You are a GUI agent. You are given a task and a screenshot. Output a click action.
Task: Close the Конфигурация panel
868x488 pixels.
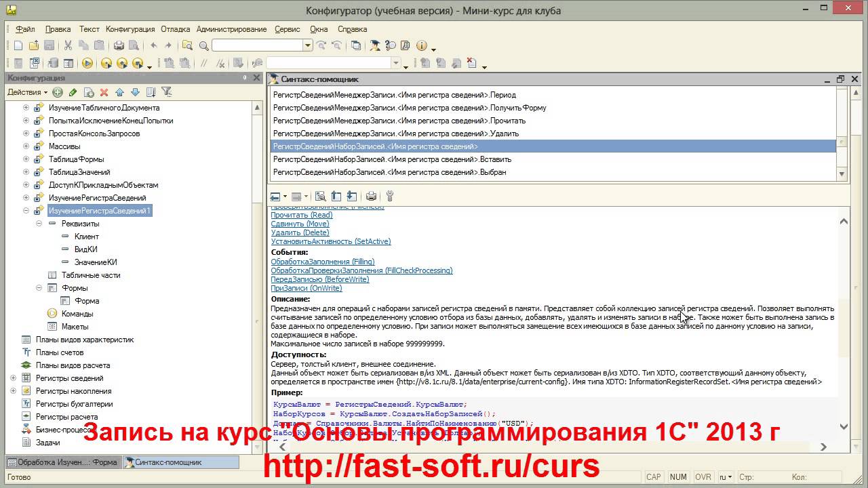(x=256, y=78)
